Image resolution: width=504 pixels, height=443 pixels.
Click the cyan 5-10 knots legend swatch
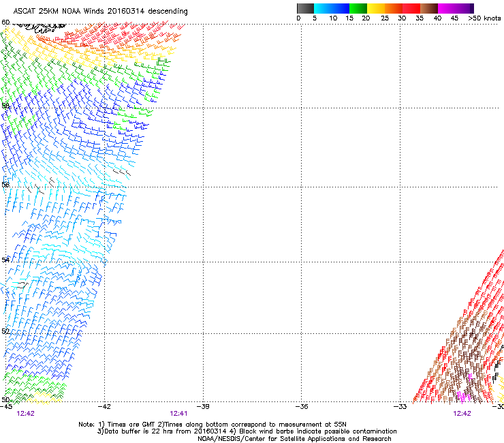(323, 8)
